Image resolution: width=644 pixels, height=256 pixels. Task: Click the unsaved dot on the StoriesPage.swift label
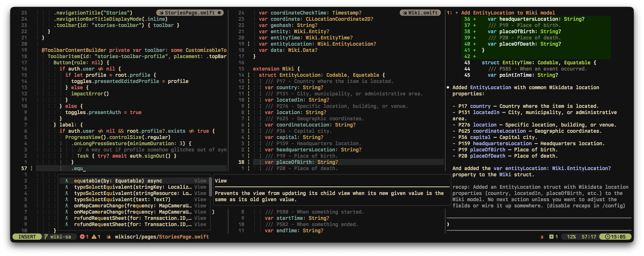click(x=219, y=13)
